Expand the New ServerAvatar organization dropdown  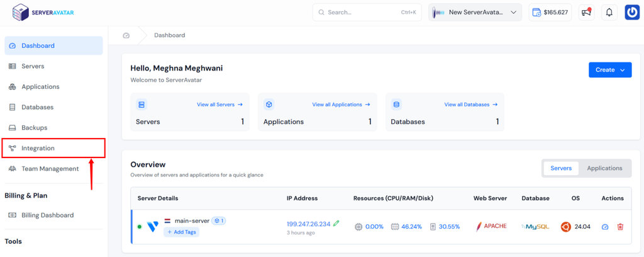(x=475, y=13)
